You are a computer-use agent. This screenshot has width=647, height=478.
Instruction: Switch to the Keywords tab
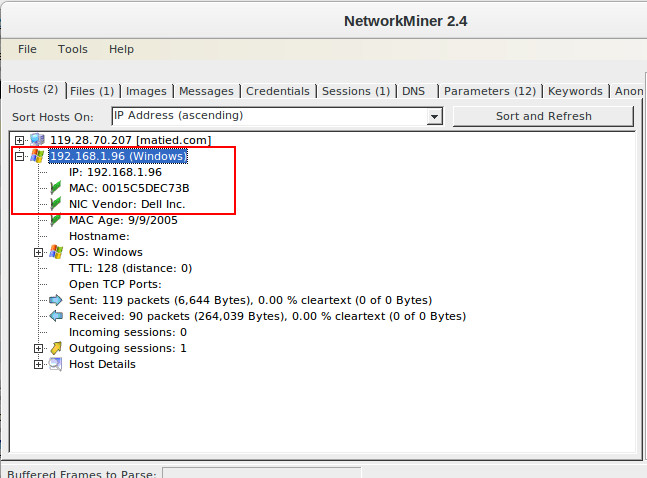[x=575, y=91]
